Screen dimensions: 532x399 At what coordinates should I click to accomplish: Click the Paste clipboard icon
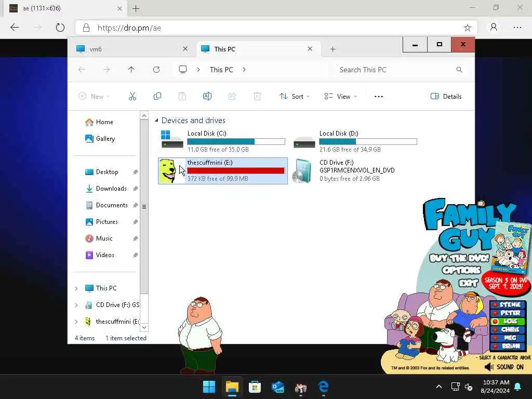pos(182,96)
